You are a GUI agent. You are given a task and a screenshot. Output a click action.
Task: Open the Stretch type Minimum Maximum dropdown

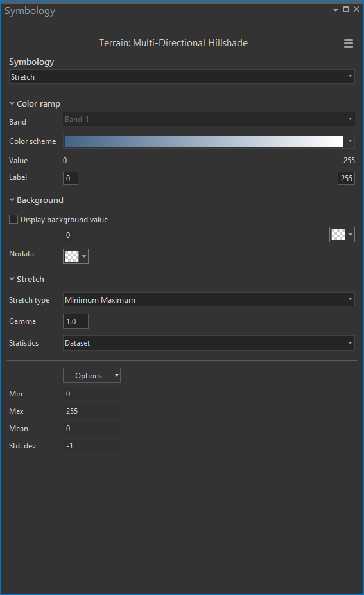pyautogui.click(x=209, y=300)
